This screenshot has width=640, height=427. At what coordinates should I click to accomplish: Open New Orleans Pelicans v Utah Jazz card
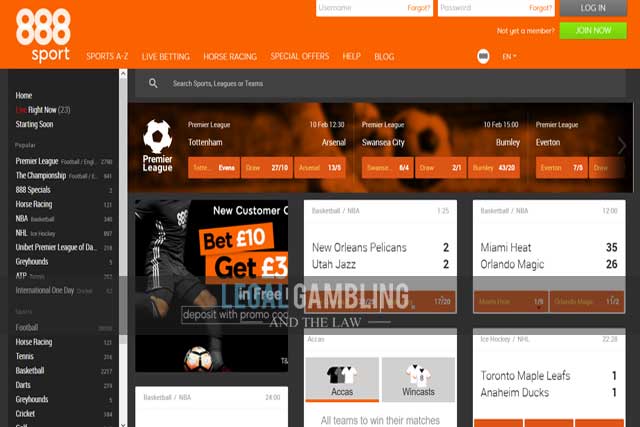click(x=380, y=256)
